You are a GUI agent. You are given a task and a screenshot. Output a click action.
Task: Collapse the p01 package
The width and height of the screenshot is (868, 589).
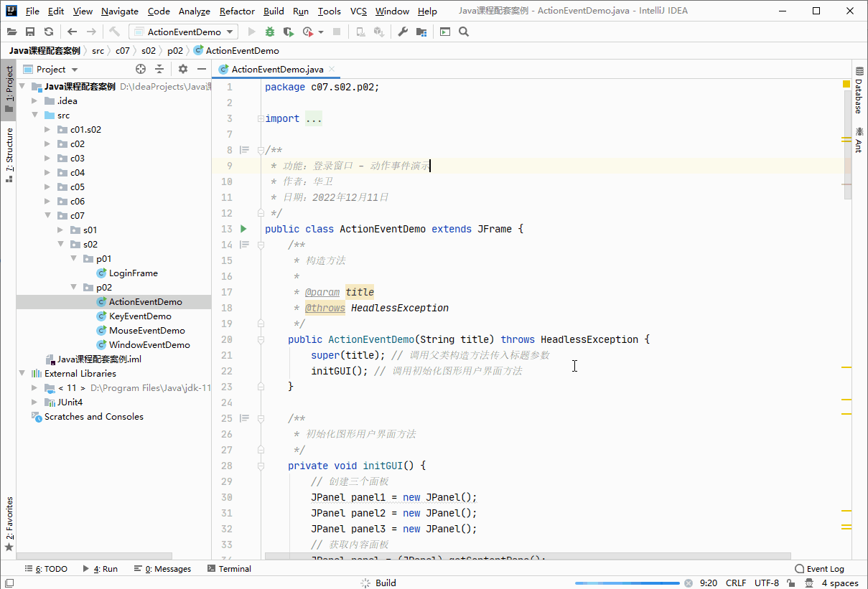tap(73, 258)
